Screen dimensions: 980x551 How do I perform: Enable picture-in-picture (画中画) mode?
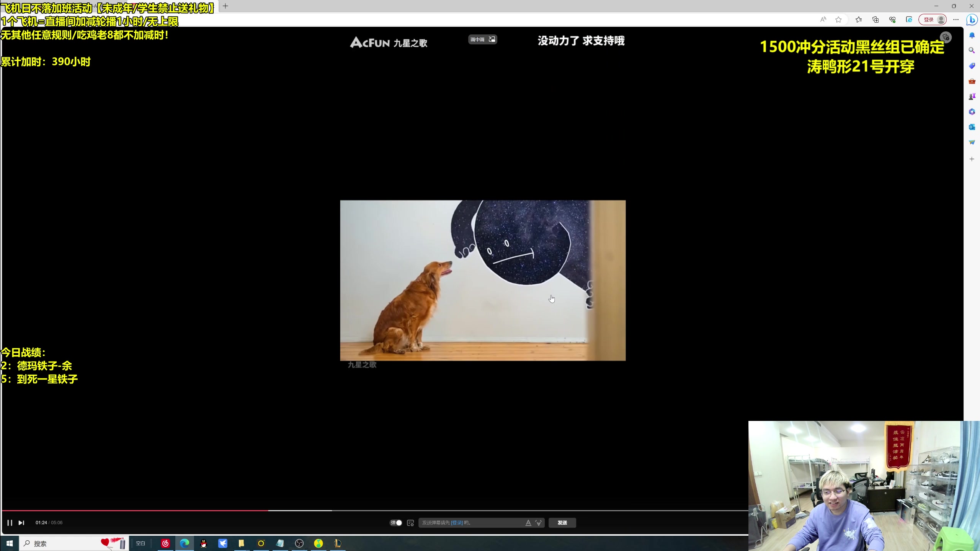(482, 39)
